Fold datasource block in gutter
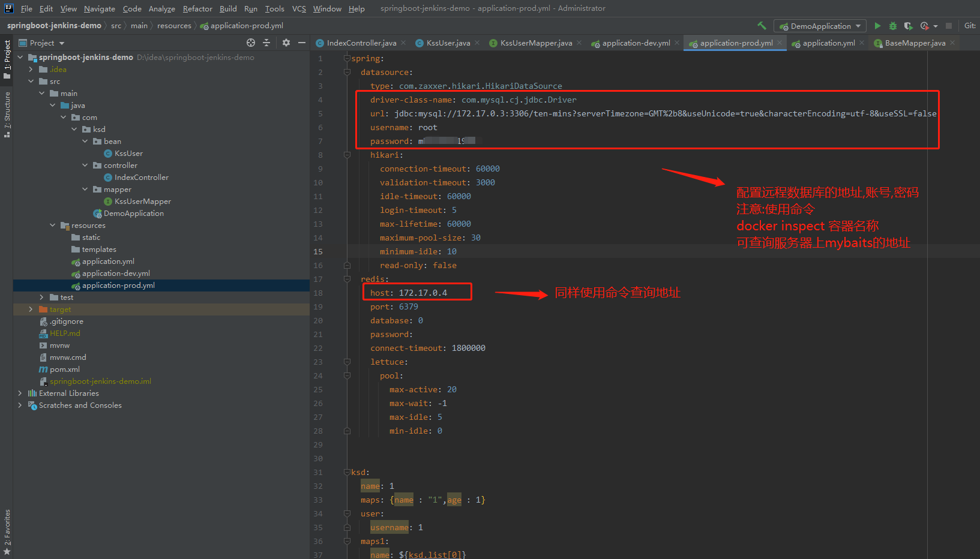Viewport: 980px width, 559px height. click(x=347, y=72)
